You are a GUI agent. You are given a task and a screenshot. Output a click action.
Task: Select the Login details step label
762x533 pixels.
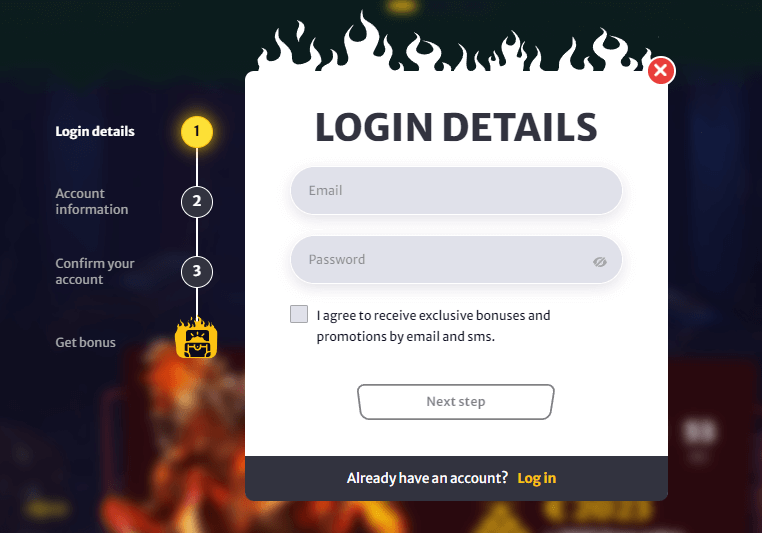(95, 131)
